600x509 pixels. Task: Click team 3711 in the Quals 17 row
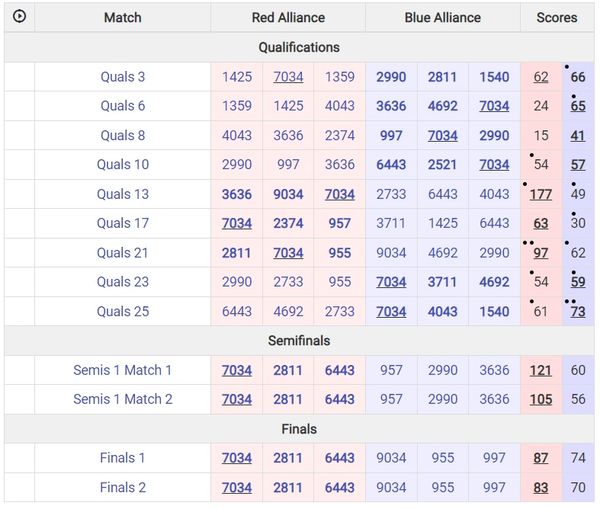[391, 223]
